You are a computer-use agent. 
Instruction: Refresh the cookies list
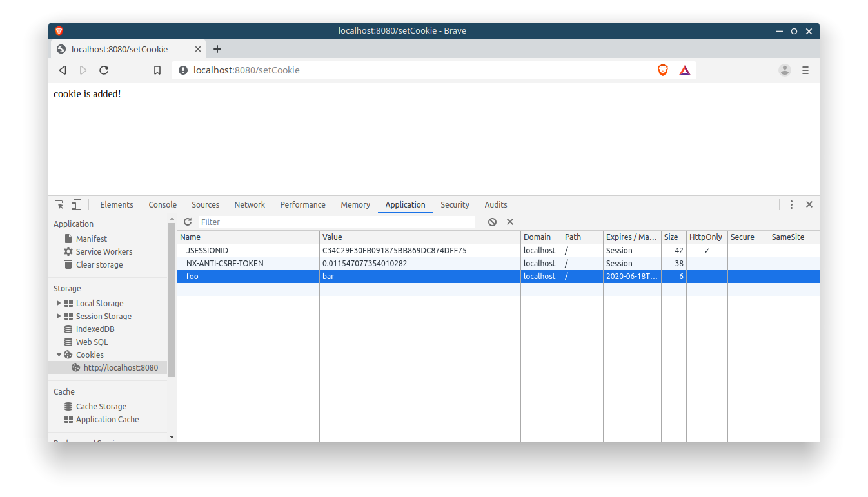[188, 222]
